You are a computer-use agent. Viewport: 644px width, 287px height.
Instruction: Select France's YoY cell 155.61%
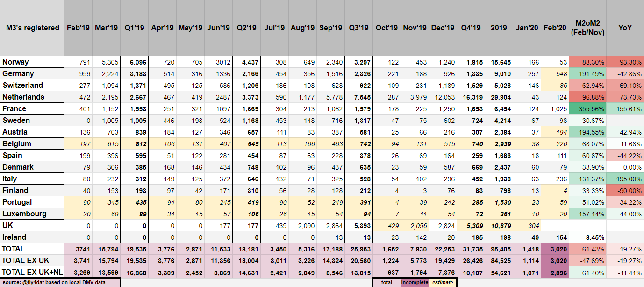[x=625, y=108]
